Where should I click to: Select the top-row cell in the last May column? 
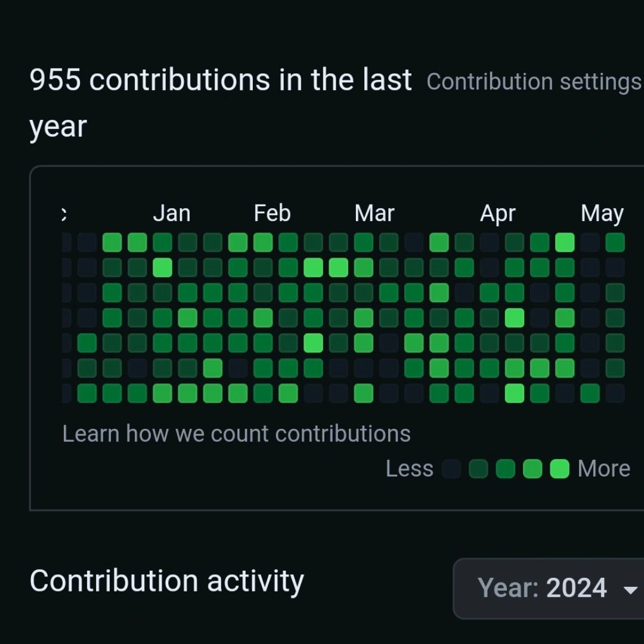[615, 242]
